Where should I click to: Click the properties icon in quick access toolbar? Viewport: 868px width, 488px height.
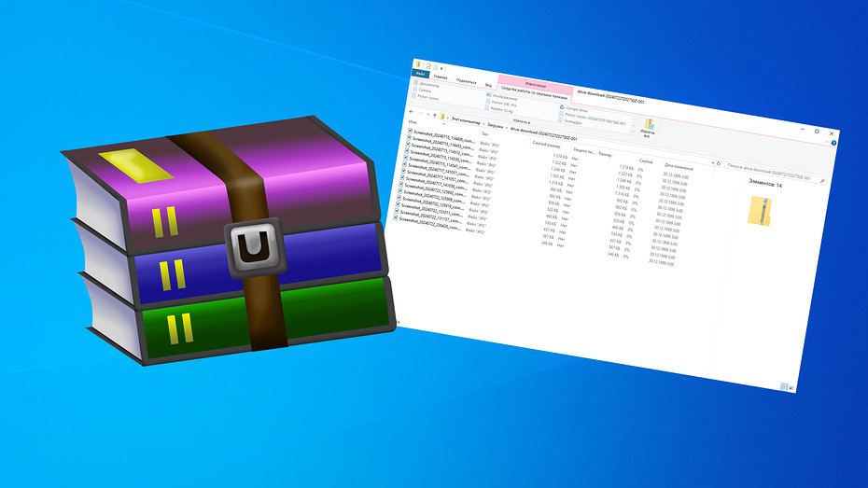pos(428,66)
